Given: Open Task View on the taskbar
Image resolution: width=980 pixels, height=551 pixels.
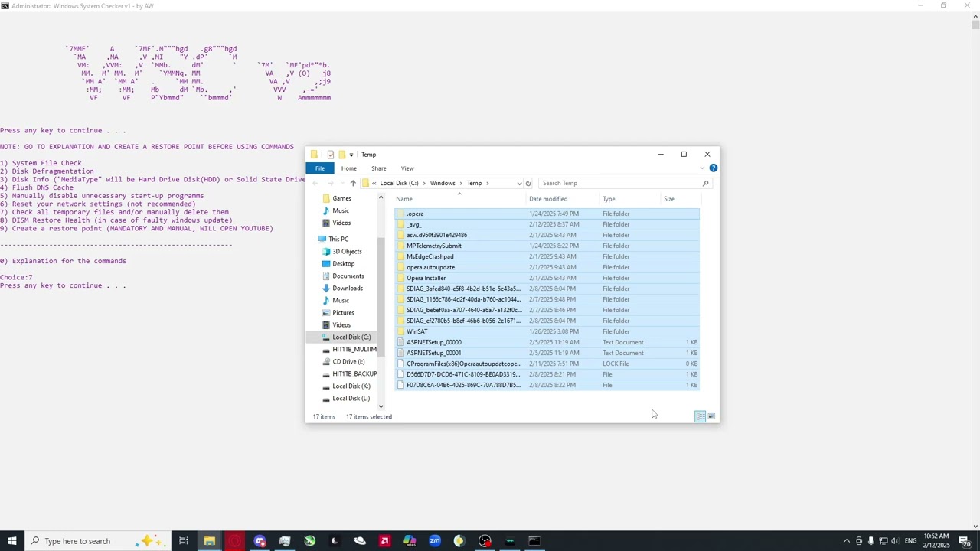Looking at the screenshot, I should (x=184, y=541).
